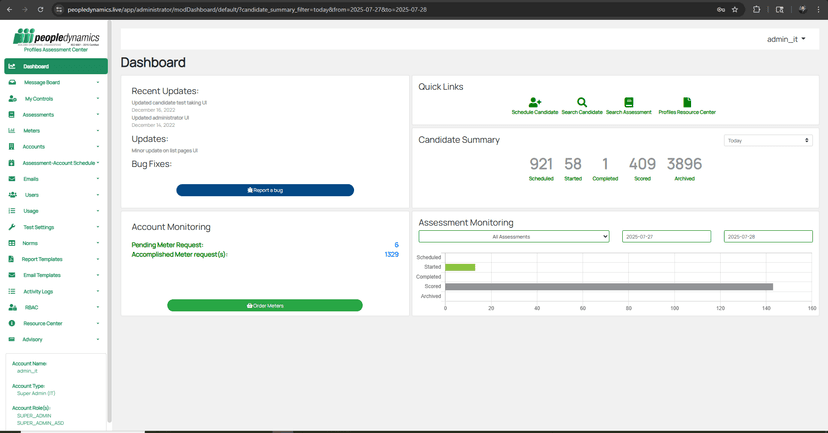Screen dimensions: 828x433
Task: Click the Test Settings wrench icon
Action: click(12, 227)
